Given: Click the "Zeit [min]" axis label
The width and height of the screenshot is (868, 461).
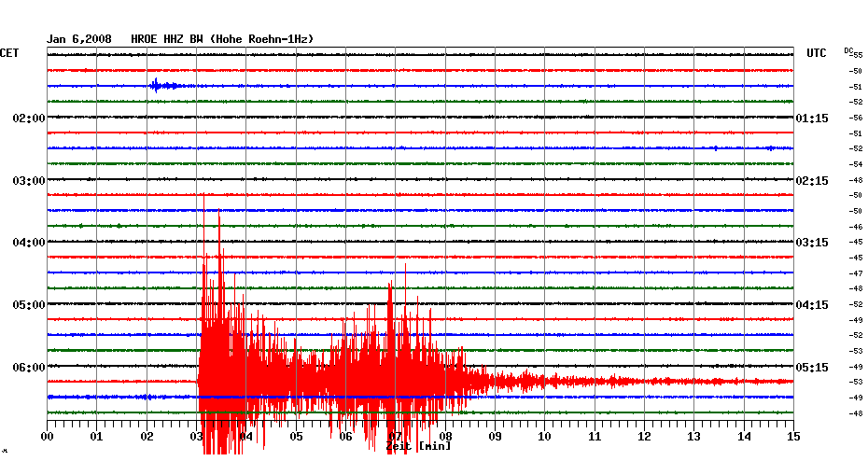Looking at the screenshot, I should pyautogui.click(x=418, y=446).
